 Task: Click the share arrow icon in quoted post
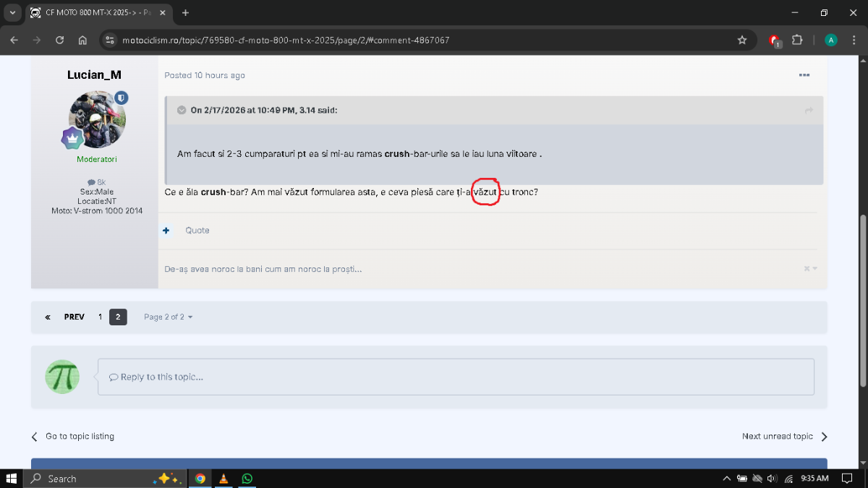(809, 111)
